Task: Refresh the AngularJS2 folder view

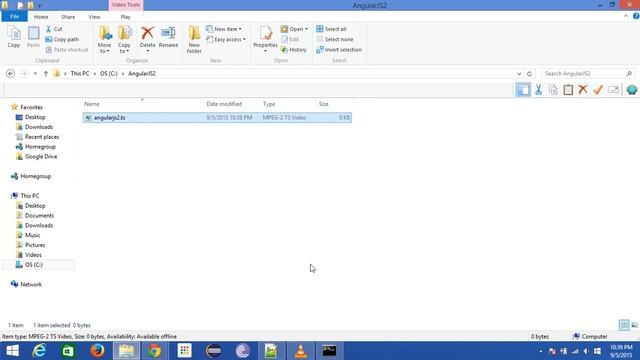Action: click(529, 74)
